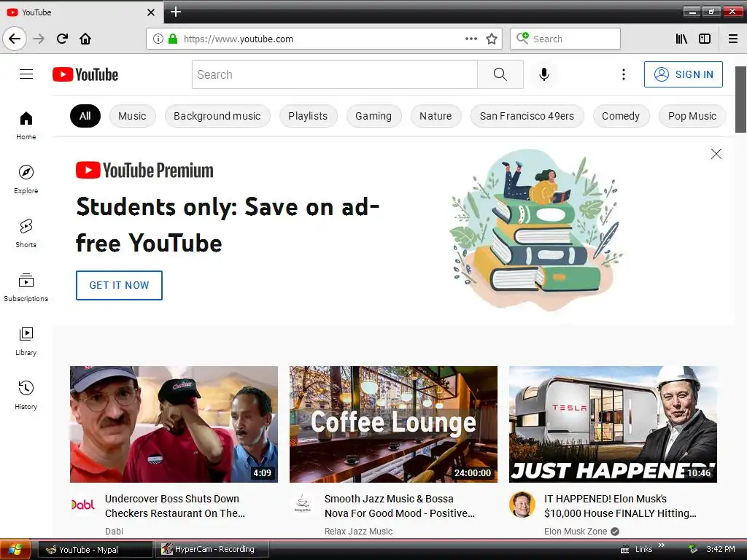747x560 pixels.
Task: Open Subscriptions in the sidebar
Action: (x=26, y=287)
